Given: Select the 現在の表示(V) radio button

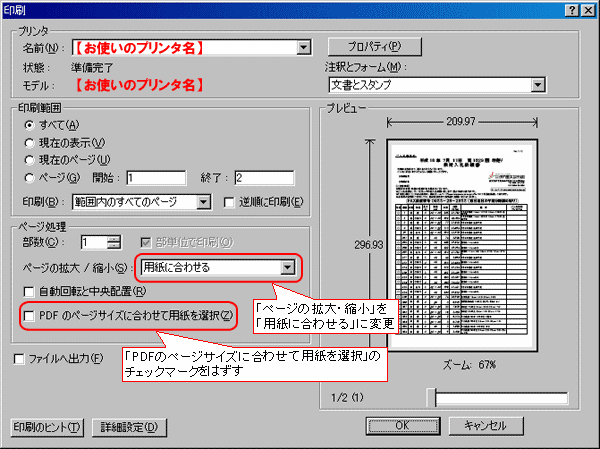Looking at the screenshot, I should 29,143.
